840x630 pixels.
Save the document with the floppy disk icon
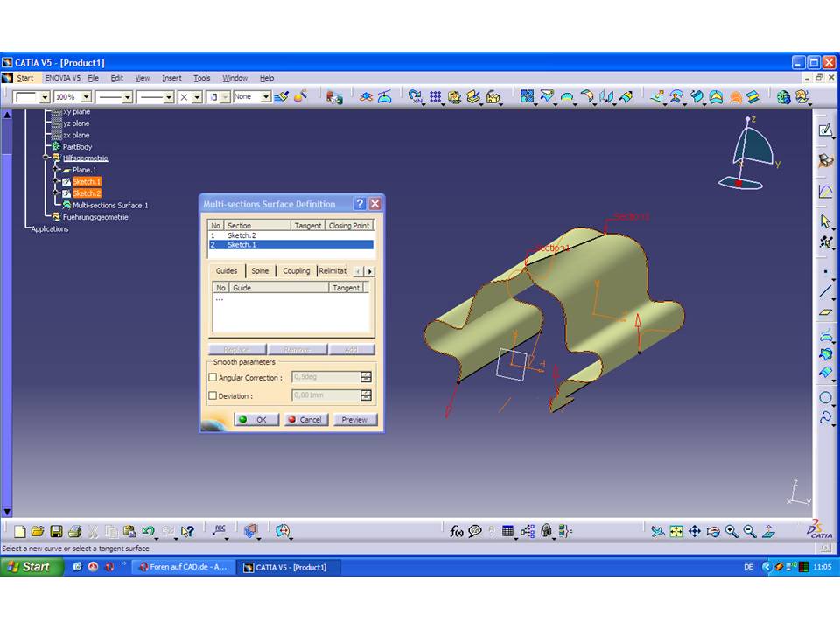56,531
